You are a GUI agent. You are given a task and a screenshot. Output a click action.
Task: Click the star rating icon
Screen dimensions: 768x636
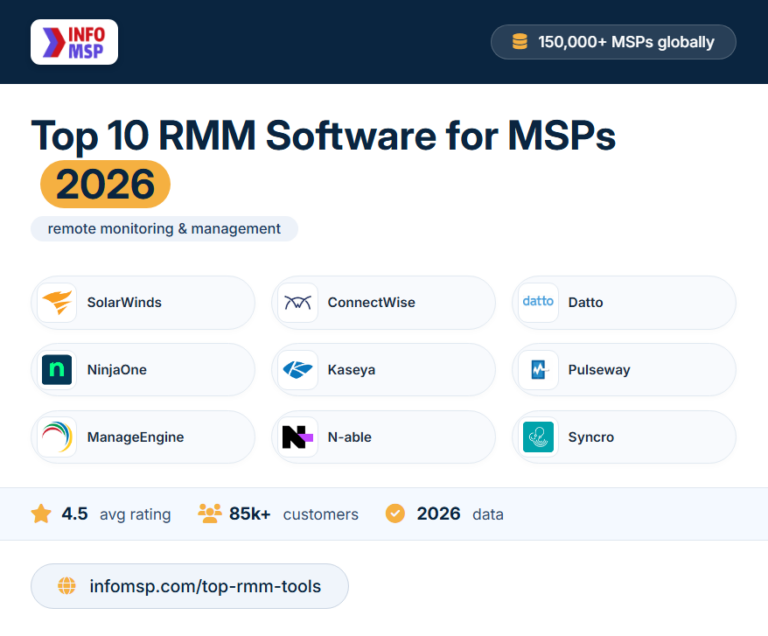[41, 514]
